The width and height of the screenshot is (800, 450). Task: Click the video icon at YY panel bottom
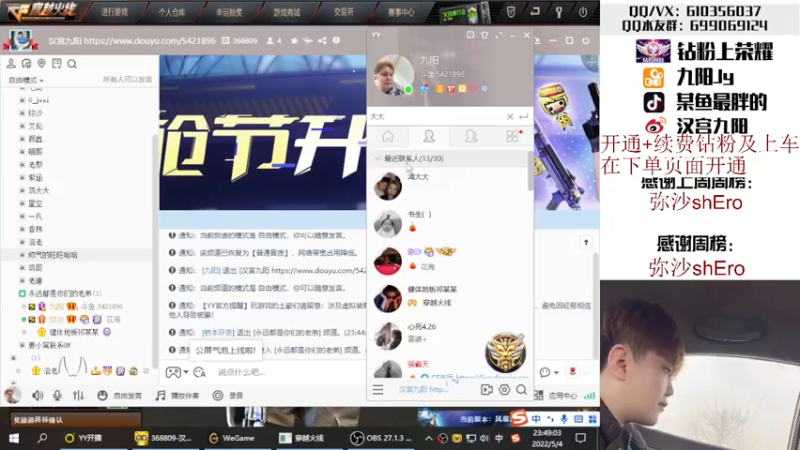point(487,390)
